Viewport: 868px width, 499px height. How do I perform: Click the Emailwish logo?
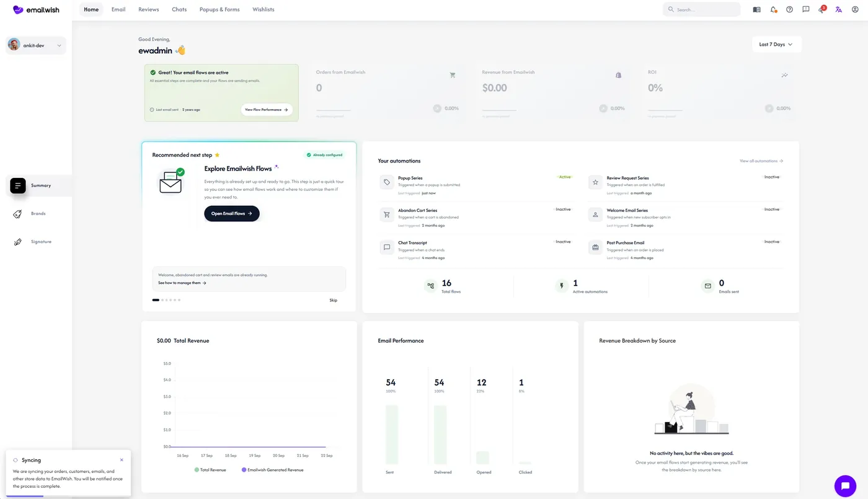[x=36, y=10]
